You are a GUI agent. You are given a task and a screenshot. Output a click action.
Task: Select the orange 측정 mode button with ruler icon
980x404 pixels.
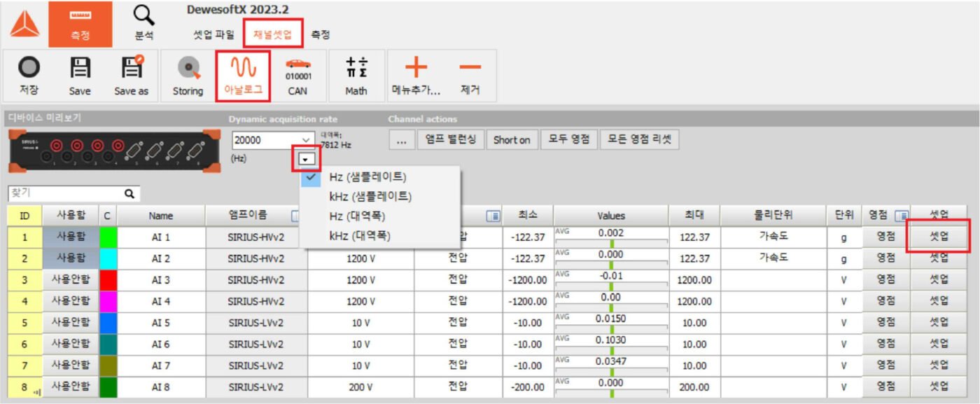click(x=80, y=24)
